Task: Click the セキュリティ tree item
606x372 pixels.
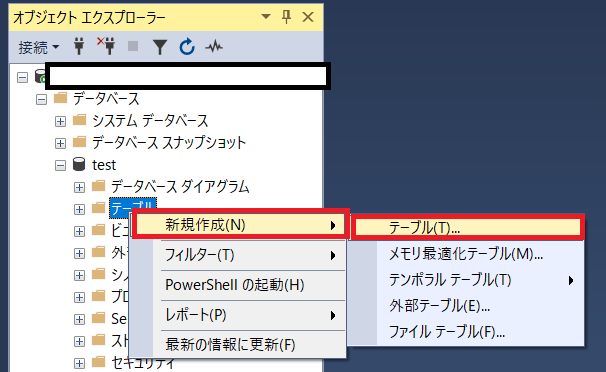Action: coord(143,363)
